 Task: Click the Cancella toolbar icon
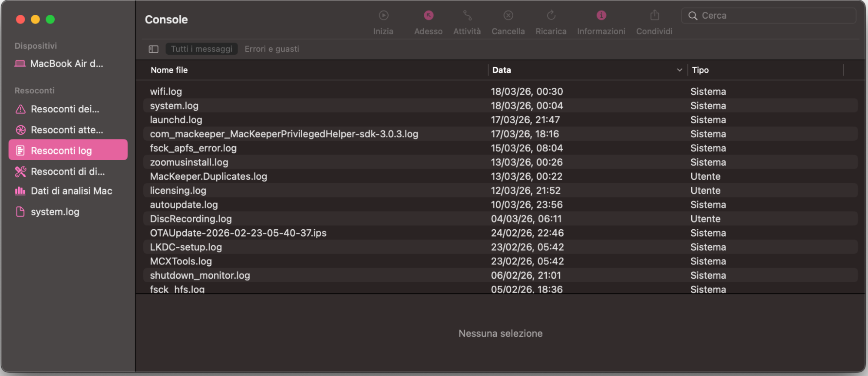pyautogui.click(x=508, y=16)
